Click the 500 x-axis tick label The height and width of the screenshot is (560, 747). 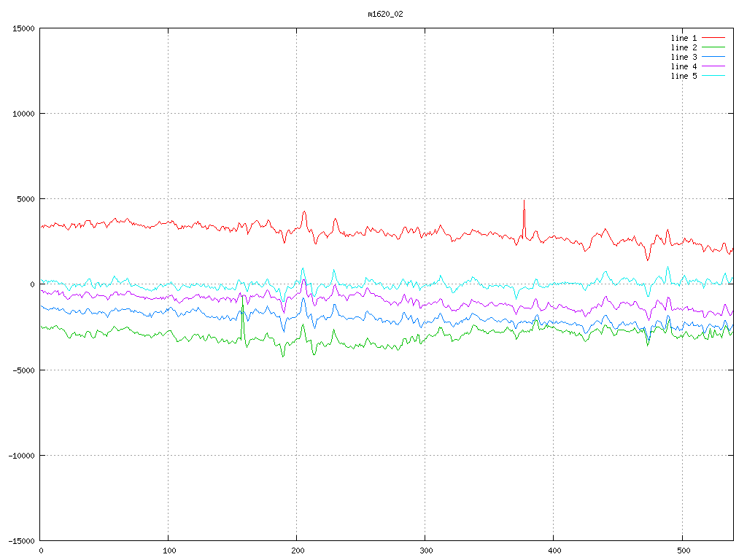tap(682, 550)
